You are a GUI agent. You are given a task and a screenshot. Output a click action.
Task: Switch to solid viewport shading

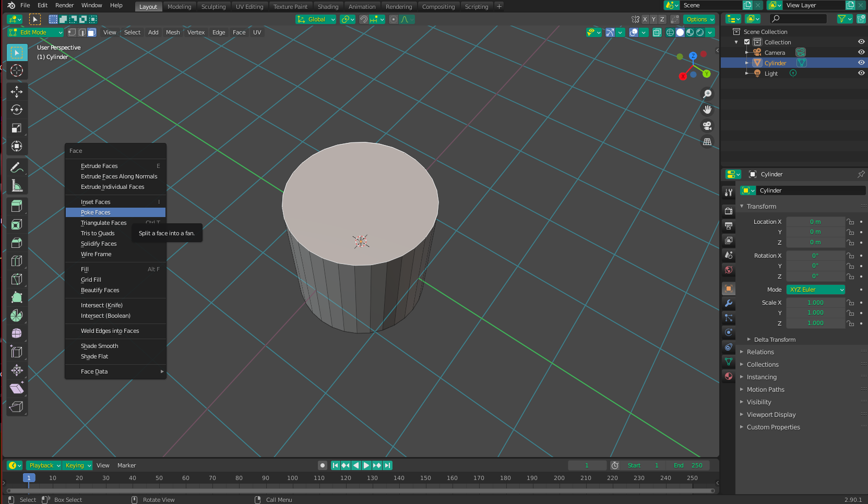click(x=680, y=32)
